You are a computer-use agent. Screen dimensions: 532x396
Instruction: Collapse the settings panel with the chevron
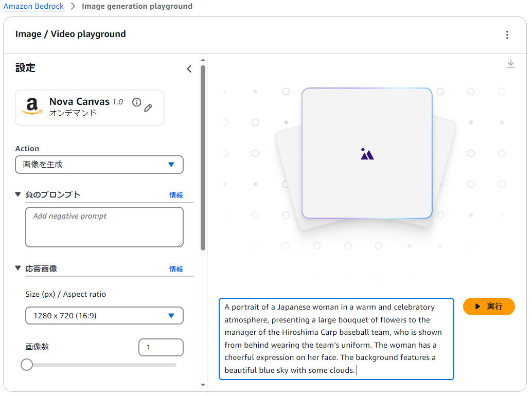pyautogui.click(x=189, y=69)
